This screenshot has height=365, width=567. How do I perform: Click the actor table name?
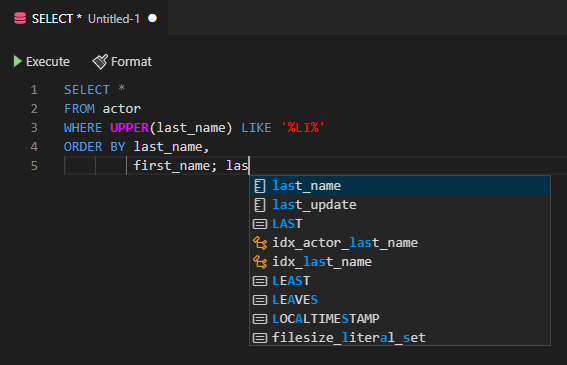point(122,109)
